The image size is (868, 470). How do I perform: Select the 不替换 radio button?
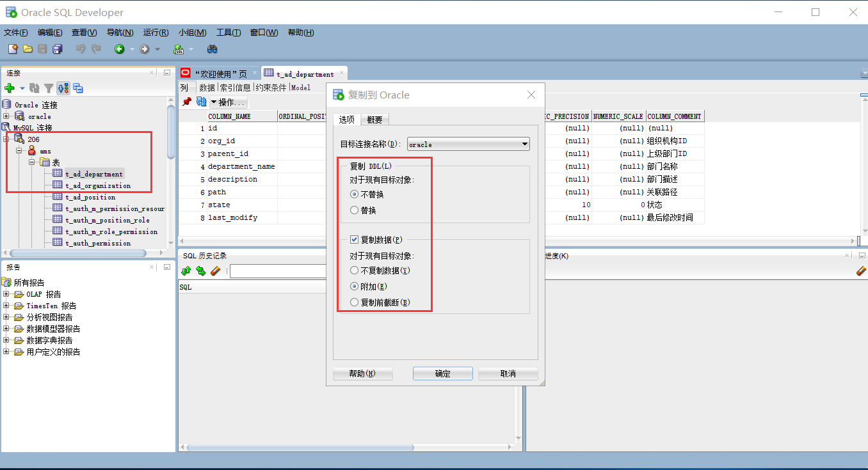(354, 194)
